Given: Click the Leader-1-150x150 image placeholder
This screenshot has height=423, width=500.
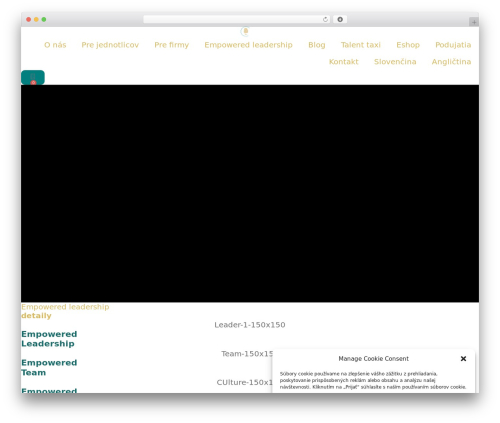Looking at the screenshot, I should click(250, 325).
